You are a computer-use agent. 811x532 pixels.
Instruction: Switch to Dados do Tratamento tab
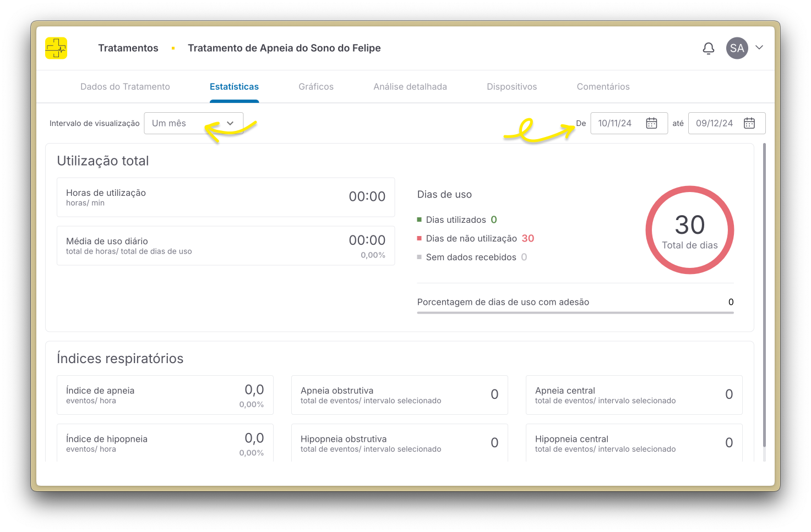(x=125, y=86)
